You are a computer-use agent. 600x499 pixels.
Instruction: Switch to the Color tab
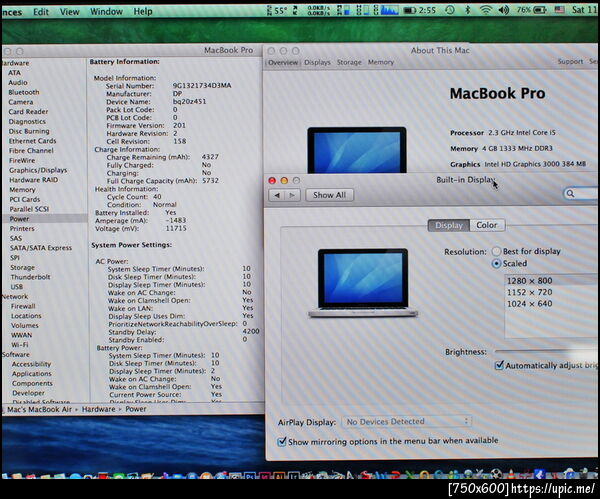point(487,225)
